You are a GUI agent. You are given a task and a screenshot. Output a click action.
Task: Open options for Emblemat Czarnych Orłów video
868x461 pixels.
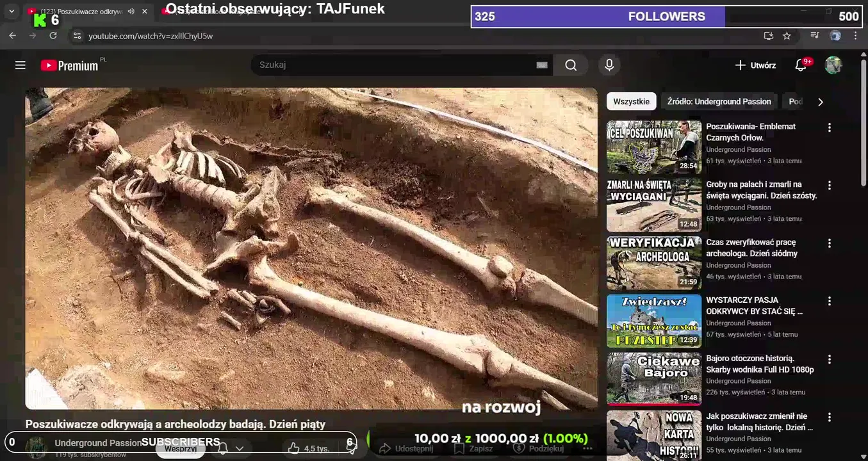pos(829,127)
